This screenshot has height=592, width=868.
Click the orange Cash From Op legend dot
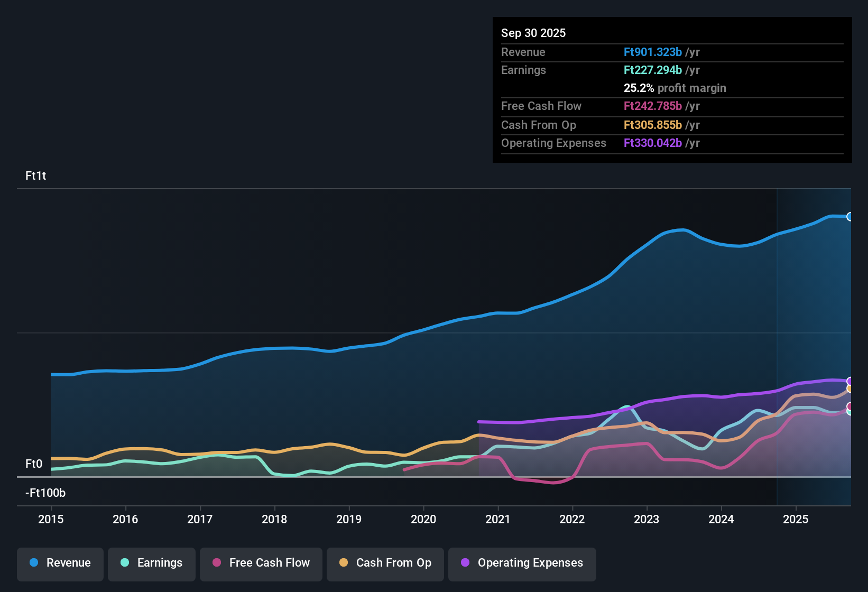click(344, 563)
